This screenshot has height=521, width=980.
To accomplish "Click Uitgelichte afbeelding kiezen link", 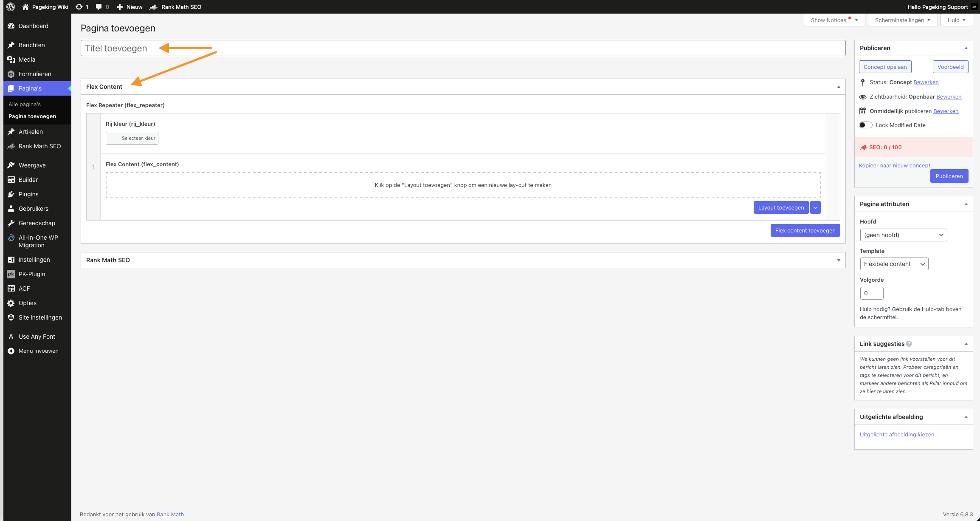I will pos(897,434).
